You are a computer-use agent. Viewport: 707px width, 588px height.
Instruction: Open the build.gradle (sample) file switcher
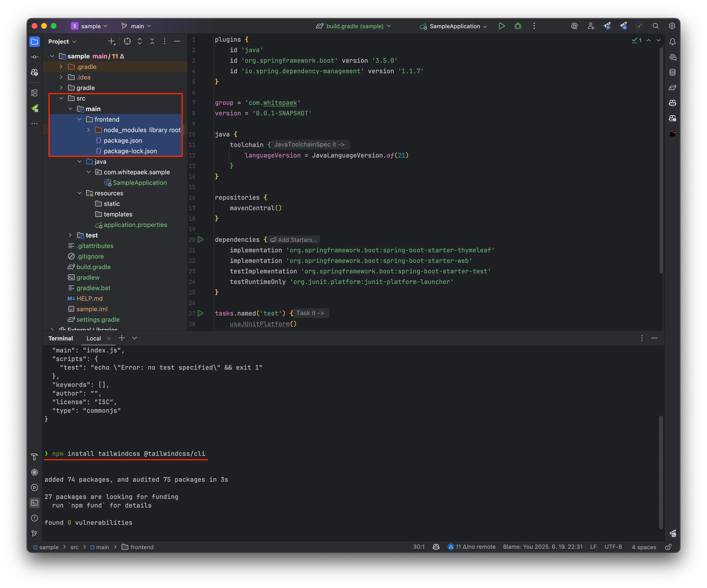pos(353,26)
